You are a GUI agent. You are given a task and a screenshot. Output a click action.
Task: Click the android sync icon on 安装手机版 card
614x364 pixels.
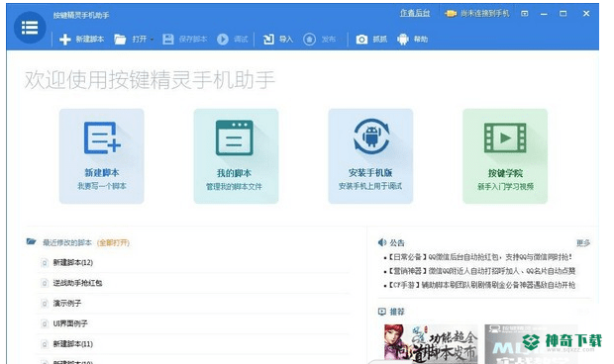click(371, 136)
